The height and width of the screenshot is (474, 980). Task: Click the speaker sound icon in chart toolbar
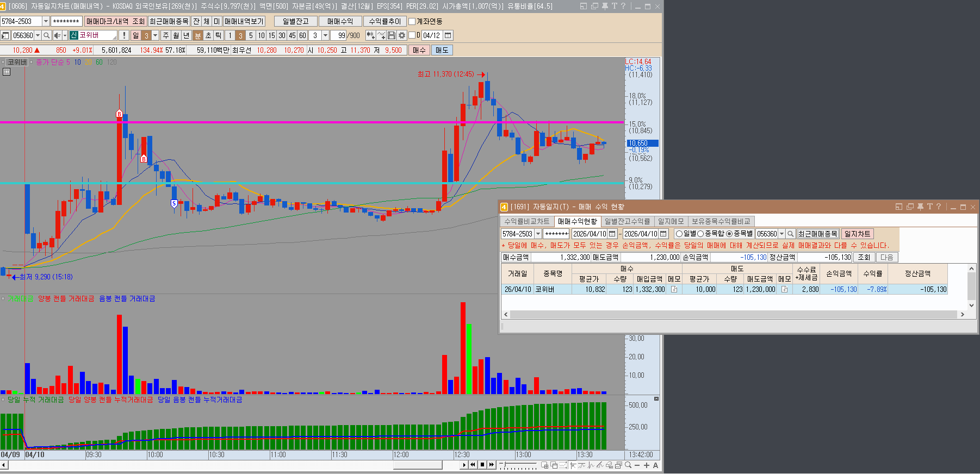pos(57,35)
